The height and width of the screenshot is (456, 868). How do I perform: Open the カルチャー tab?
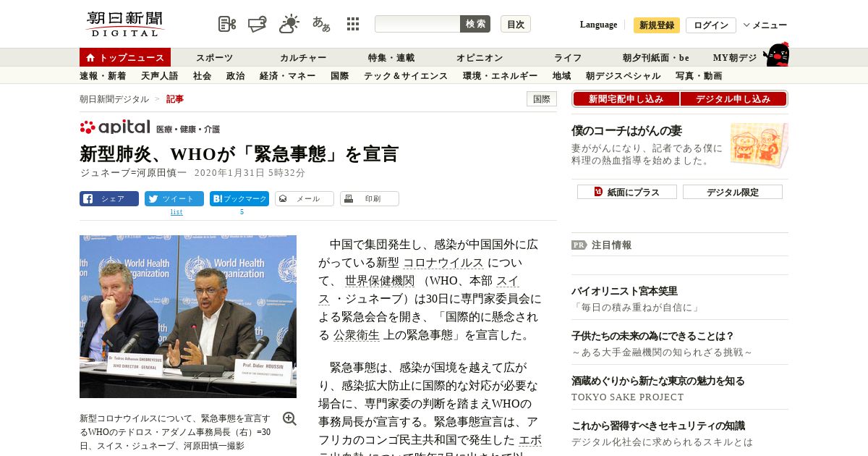(x=303, y=57)
